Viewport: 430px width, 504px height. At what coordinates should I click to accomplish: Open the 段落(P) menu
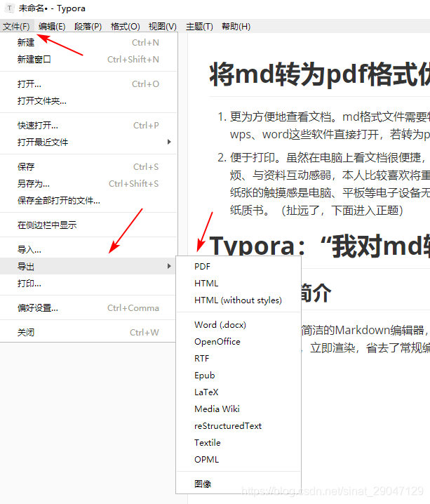(x=88, y=27)
